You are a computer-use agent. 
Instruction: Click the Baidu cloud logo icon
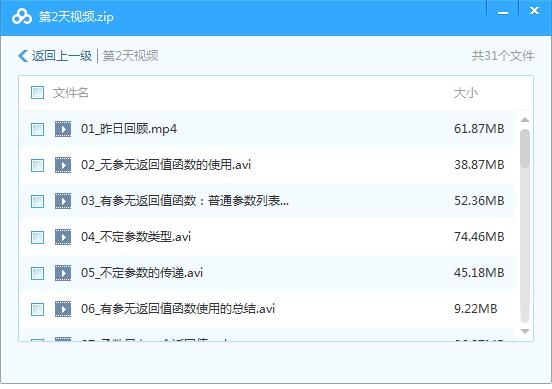[x=21, y=16]
